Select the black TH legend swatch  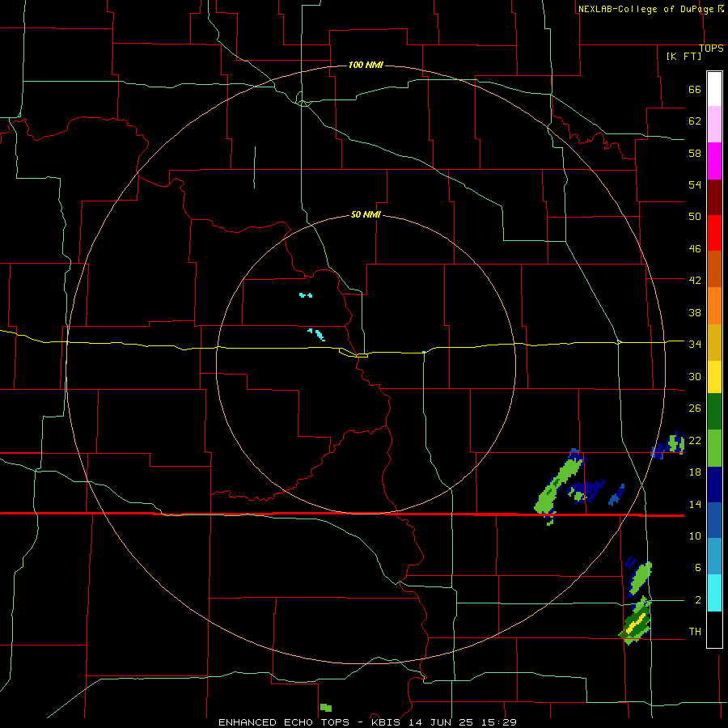click(714, 629)
